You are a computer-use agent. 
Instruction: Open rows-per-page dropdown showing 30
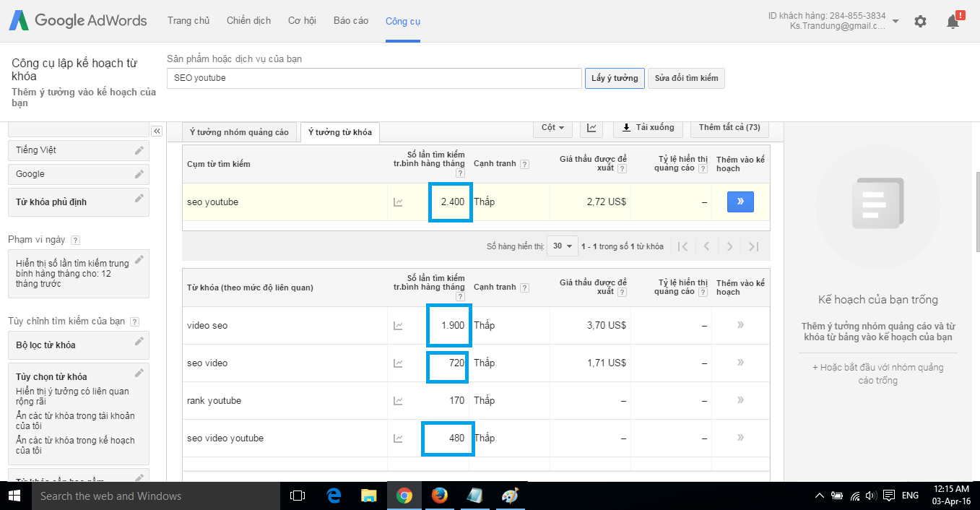[563, 246]
